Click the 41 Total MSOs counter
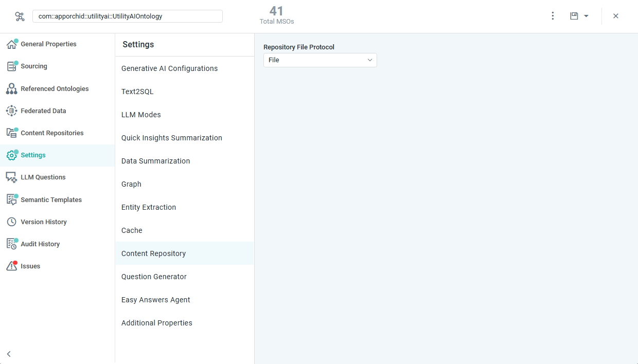This screenshot has width=638, height=364. pos(277,15)
